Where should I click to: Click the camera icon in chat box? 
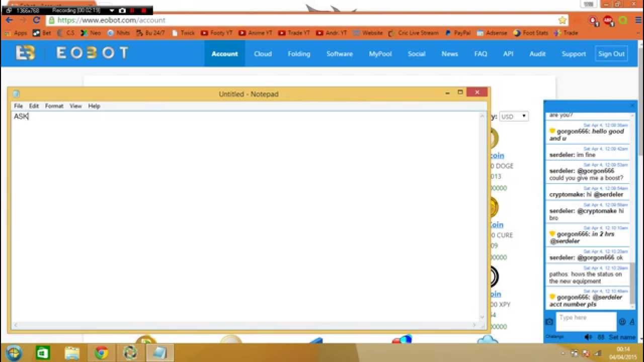pyautogui.click(x=549, y=322)
